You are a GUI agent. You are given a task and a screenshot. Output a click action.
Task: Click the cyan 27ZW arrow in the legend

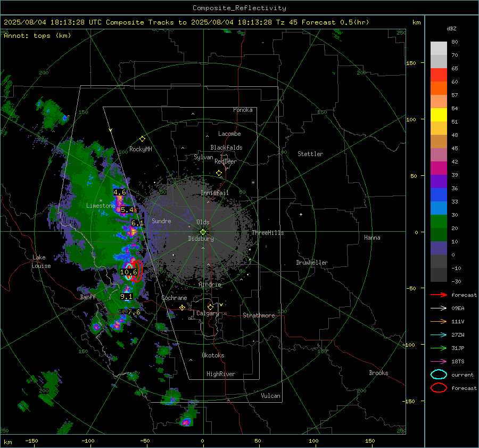(x=439, y=335)
